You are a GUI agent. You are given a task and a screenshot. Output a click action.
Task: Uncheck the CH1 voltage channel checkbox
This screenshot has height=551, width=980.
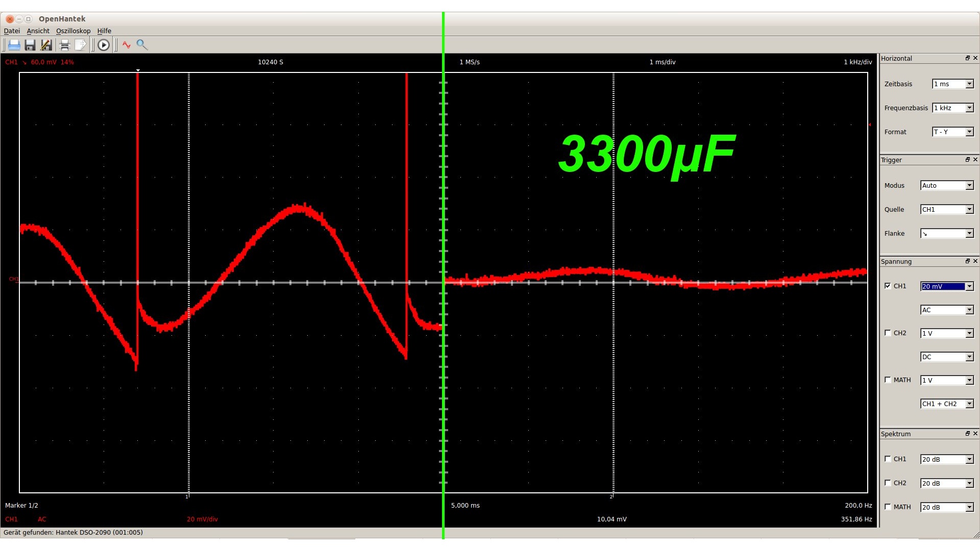coord(888,286)
